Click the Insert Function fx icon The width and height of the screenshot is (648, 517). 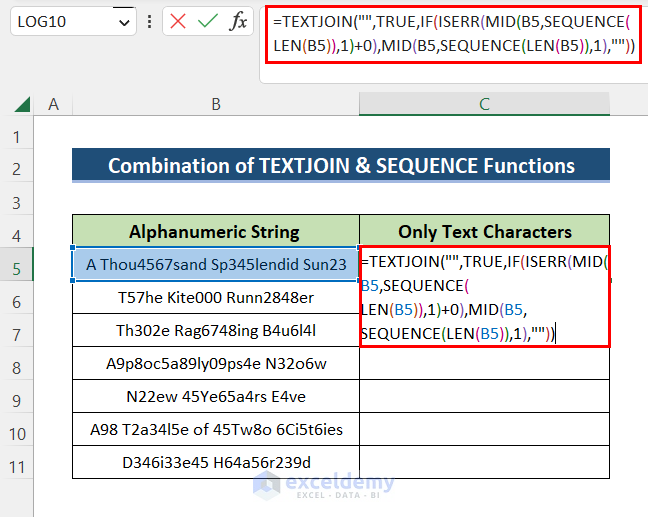coord(238,21)
